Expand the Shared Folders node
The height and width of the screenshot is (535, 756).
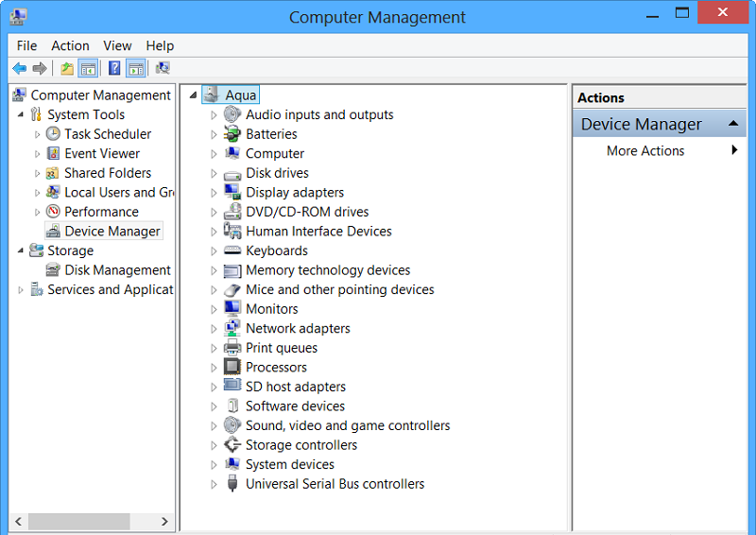pyautogui.click(x=37, y=173)
